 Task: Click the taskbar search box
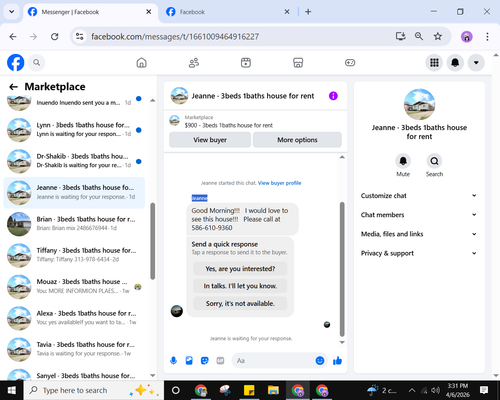[94, 390]
